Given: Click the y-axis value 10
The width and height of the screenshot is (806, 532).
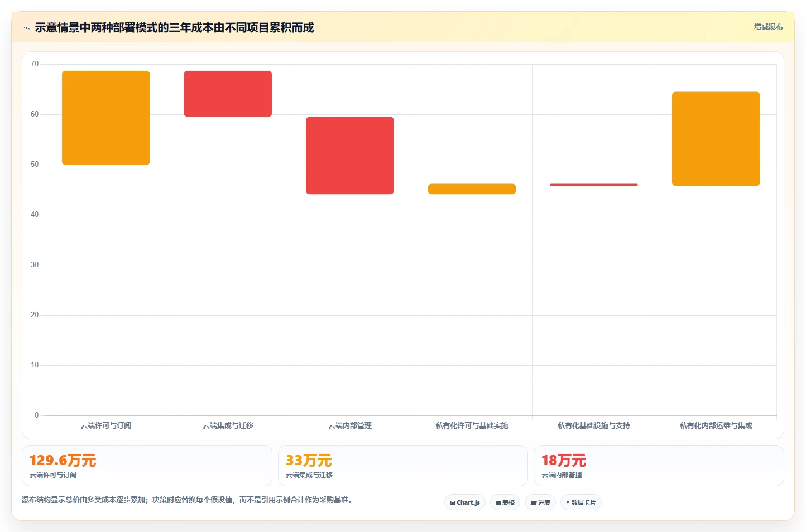Looking at the screenshot, I should click(x=35, y=365).
